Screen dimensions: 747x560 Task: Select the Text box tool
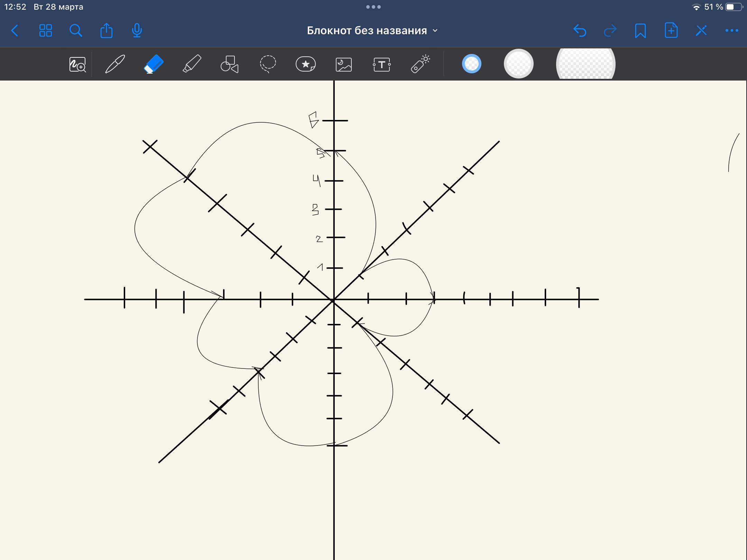(382, 65)
